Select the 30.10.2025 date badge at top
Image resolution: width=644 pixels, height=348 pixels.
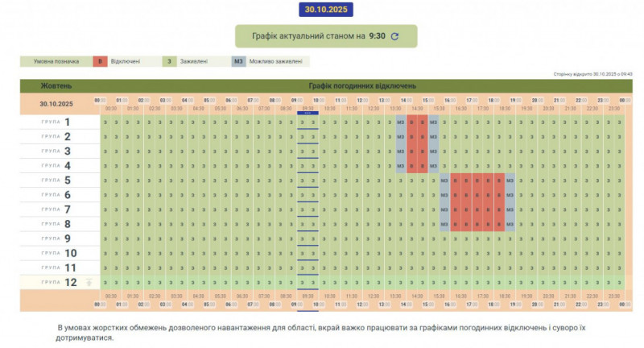(x=325, y=10)
